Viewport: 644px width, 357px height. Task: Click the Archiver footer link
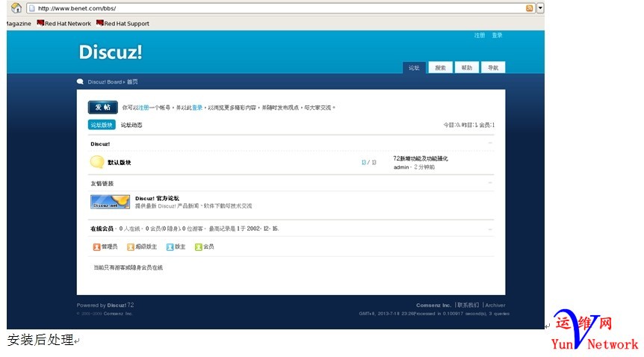click(495, 305)
